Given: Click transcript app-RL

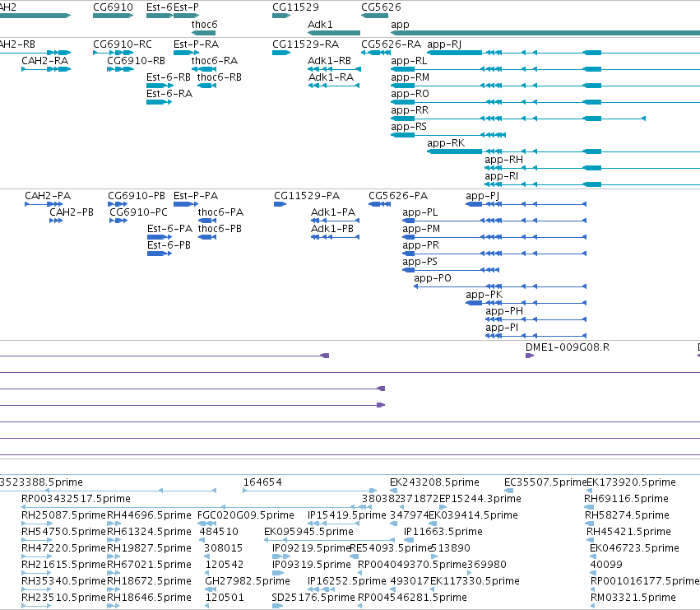Looking at the screenshot, I should tap(409, 61).
